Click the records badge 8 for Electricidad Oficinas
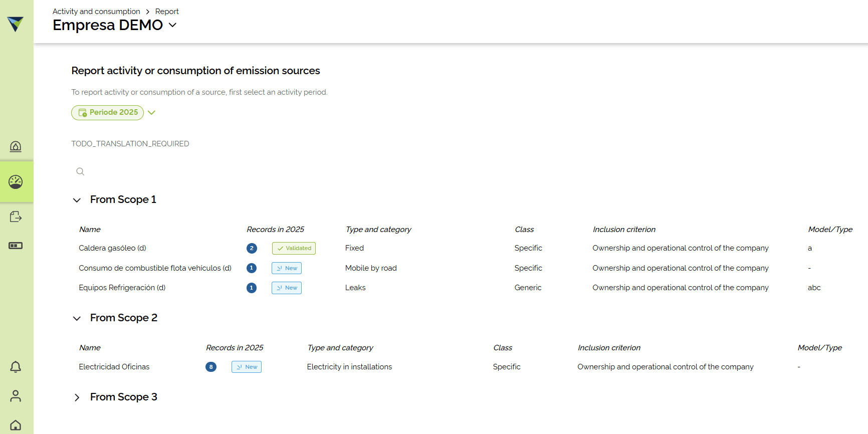Screen dimensions: 868x434 click(211, 367)
